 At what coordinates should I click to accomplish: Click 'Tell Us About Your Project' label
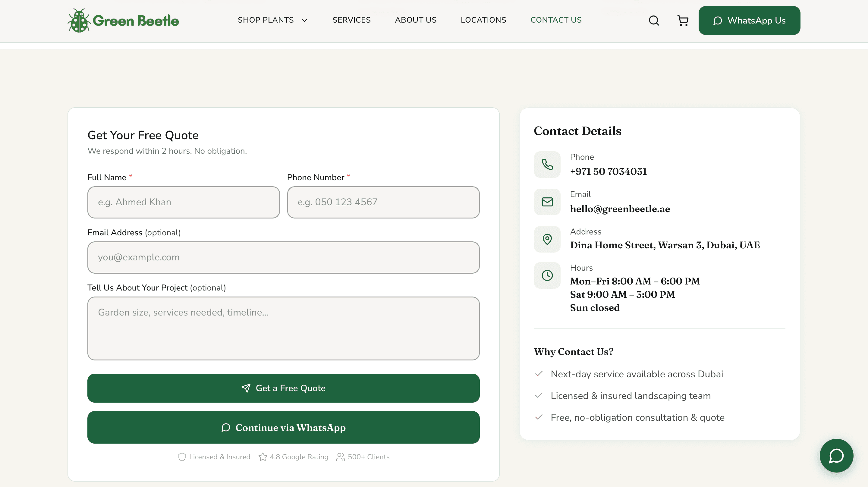[x=137, y=288]
